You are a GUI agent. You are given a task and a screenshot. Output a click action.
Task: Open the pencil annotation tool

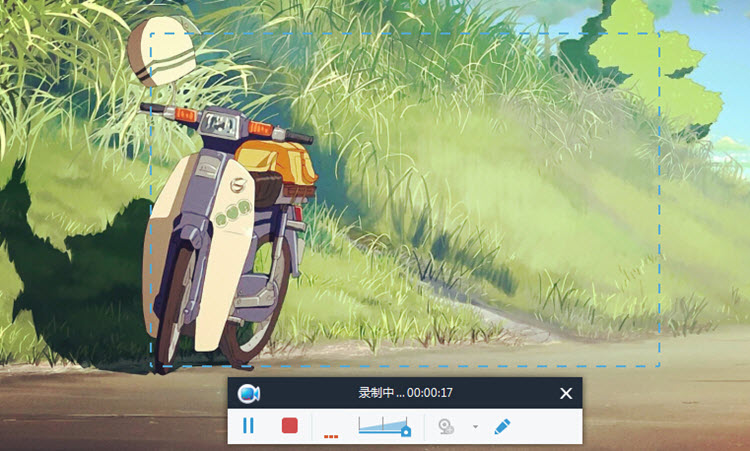point(502,426)
